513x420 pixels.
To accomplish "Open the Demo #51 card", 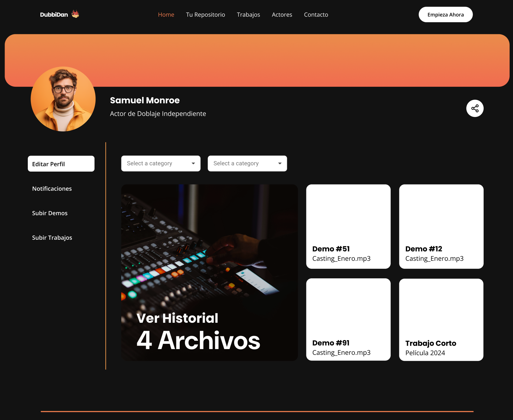I will [x=348, y=227].
